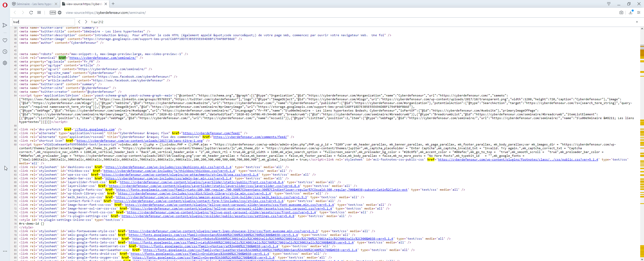The image size is (644, 261).
Task: Open the revslider settings.css link
Action: pos(208,216)
